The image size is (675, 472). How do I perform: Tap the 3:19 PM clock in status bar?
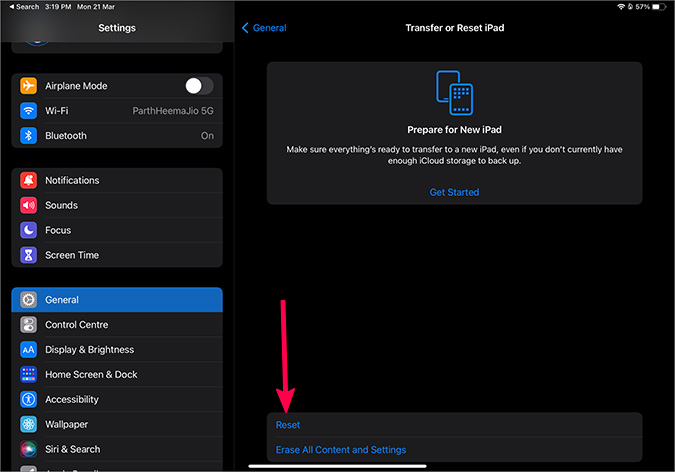pos(58,7)
